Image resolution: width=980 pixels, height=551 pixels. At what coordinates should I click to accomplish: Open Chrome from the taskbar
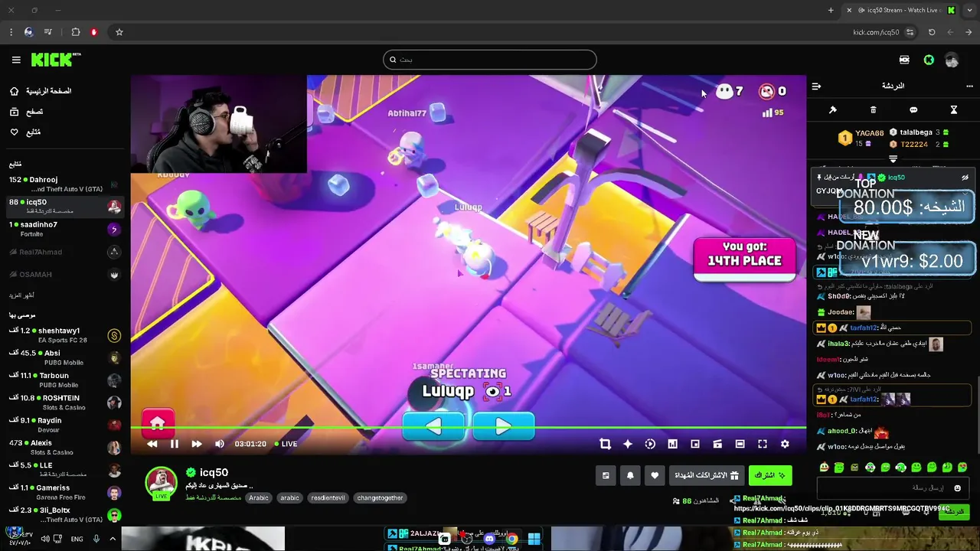coord(511,540)
